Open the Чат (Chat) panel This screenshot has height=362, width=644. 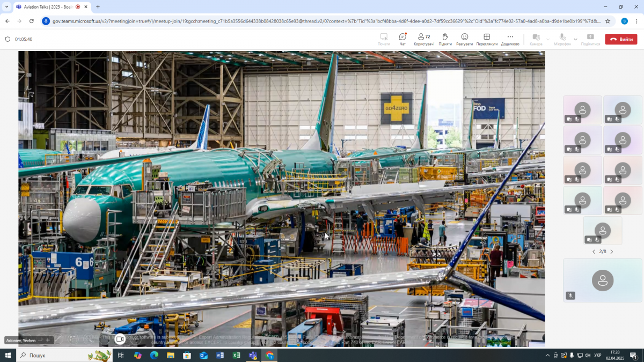pyautogui.click(x=402, y=39)
